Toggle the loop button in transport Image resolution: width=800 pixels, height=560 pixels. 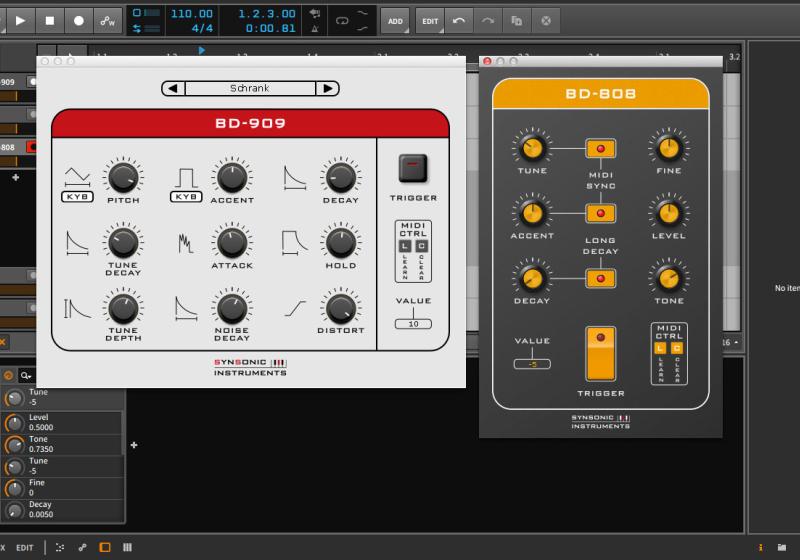pos(342,21)
